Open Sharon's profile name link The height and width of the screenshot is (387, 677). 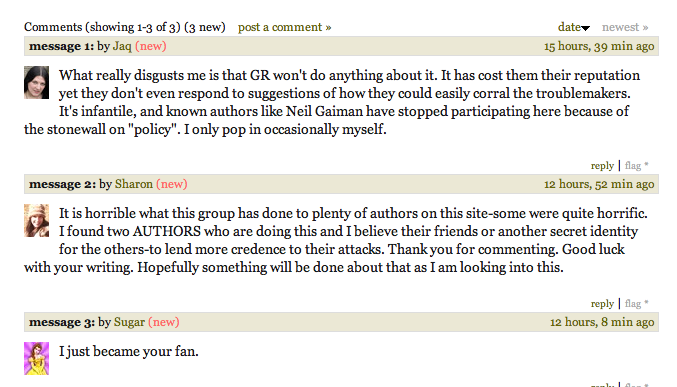tap(134, 184)
